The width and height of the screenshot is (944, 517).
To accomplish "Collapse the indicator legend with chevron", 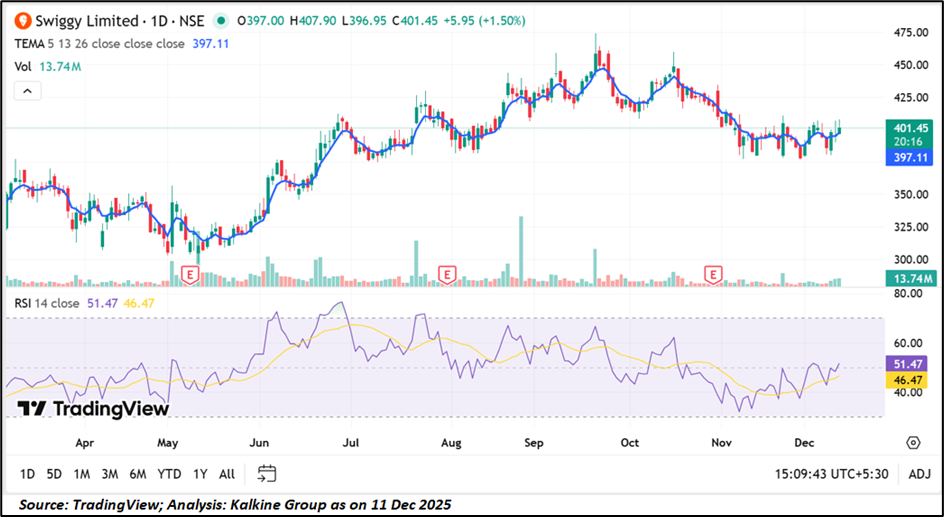I will pyautogui.click(x=27, y=91).
